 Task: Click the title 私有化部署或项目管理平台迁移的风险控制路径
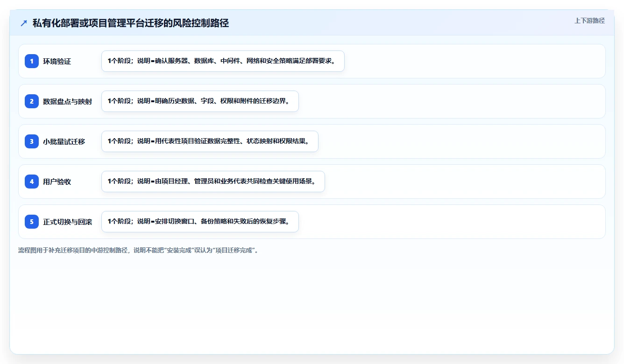(x=131, y=23)
